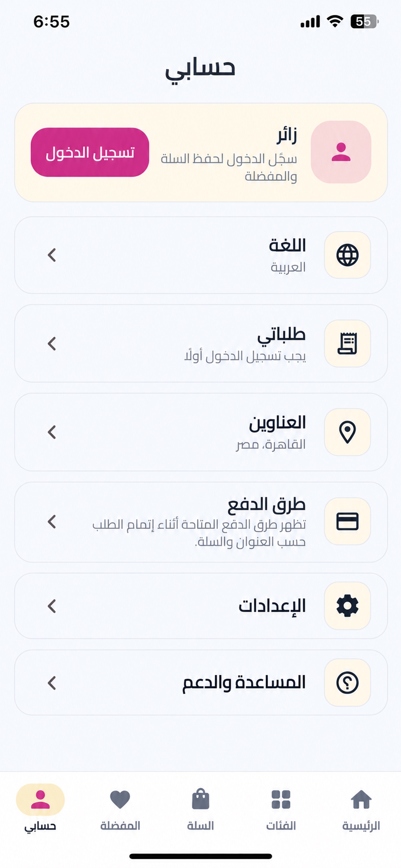The image size is (401, 868).
Task: Click the تسجيل الدخول login button
Action: (90, 152)
